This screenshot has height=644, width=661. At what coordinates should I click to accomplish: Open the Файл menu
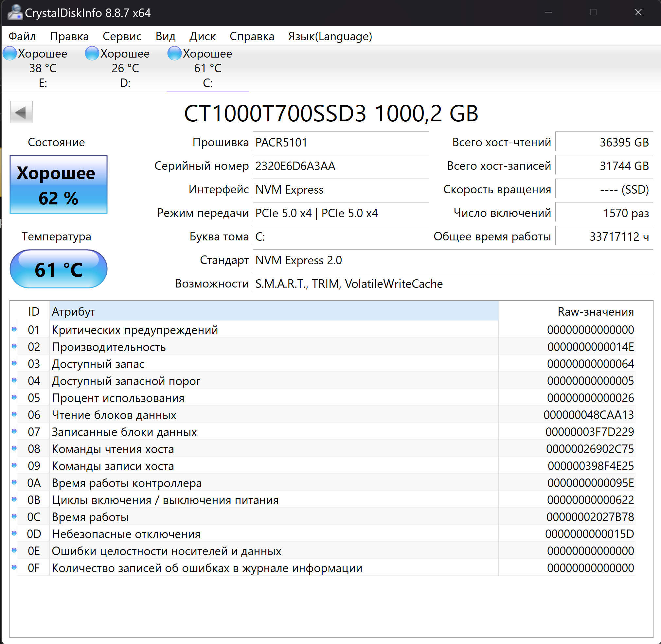click(22, 36)
